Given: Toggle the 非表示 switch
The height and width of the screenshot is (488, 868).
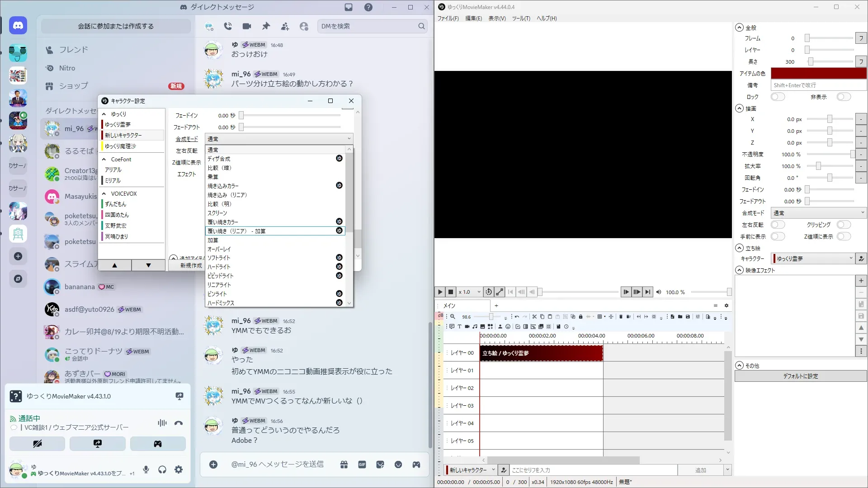Looking at the screenshot, I should click(843, 97).
